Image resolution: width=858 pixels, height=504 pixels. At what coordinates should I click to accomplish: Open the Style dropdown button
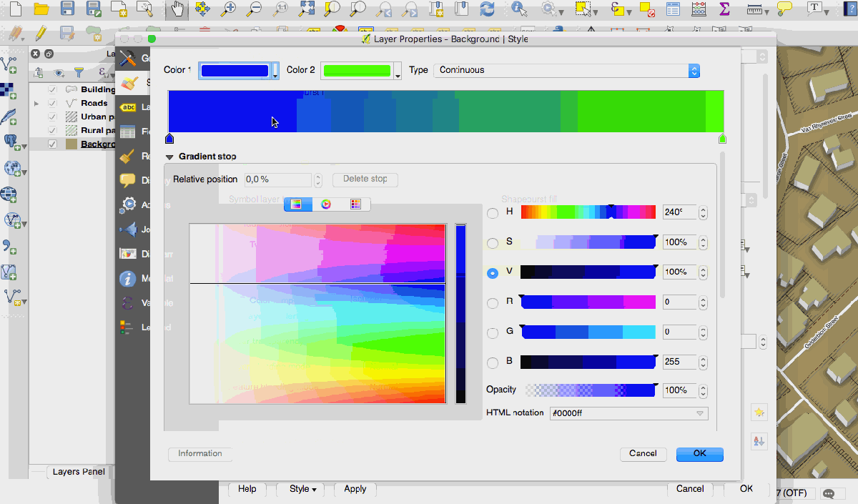click(x=304, y=489)
